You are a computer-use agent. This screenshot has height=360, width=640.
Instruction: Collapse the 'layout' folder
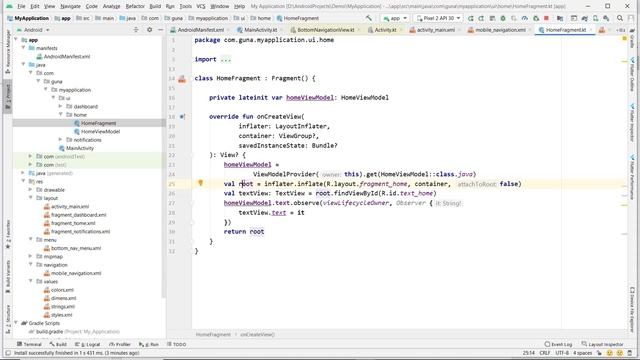[x=31, y=198]
